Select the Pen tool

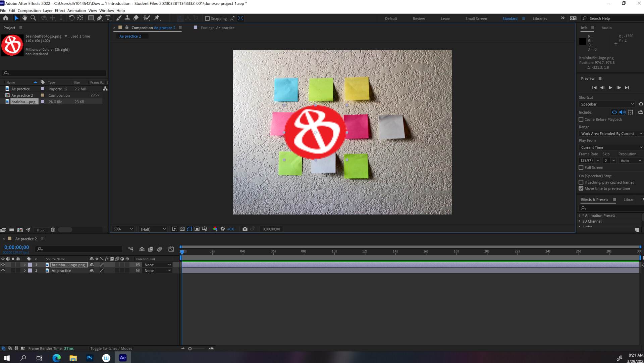[100, 18]
